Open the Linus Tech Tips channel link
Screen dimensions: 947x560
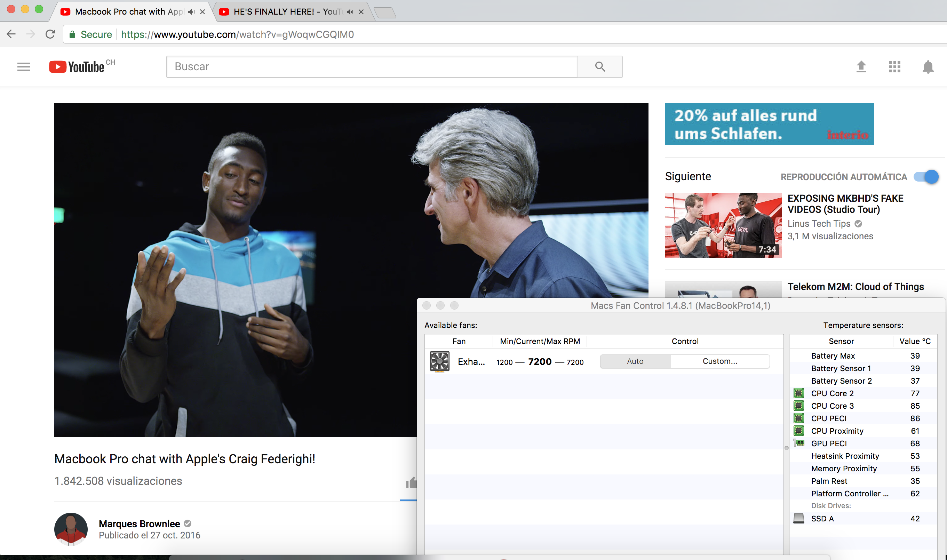[819, 224]
